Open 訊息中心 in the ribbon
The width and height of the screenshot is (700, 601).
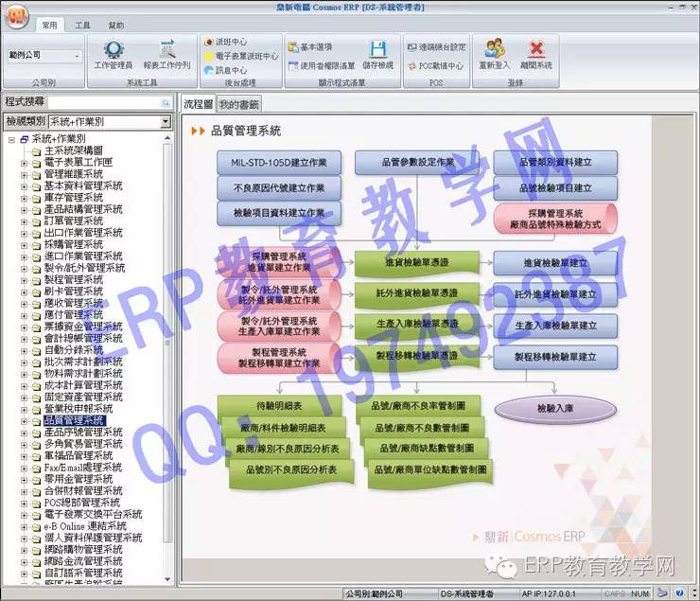point(230,70)
